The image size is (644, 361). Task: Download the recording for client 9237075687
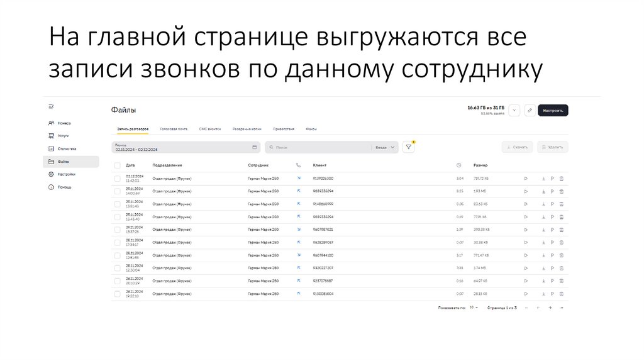point(543,281)
